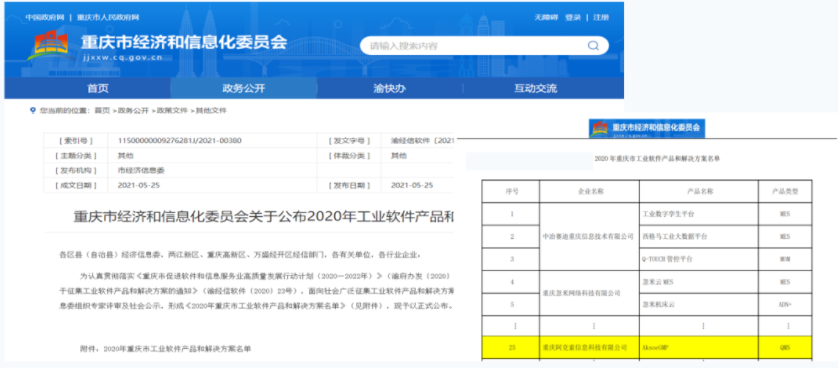Click the 主题分类 field label

click(76, 155)
